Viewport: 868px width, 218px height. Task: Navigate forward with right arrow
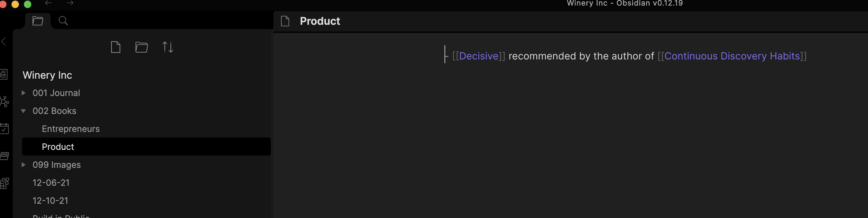70,3
